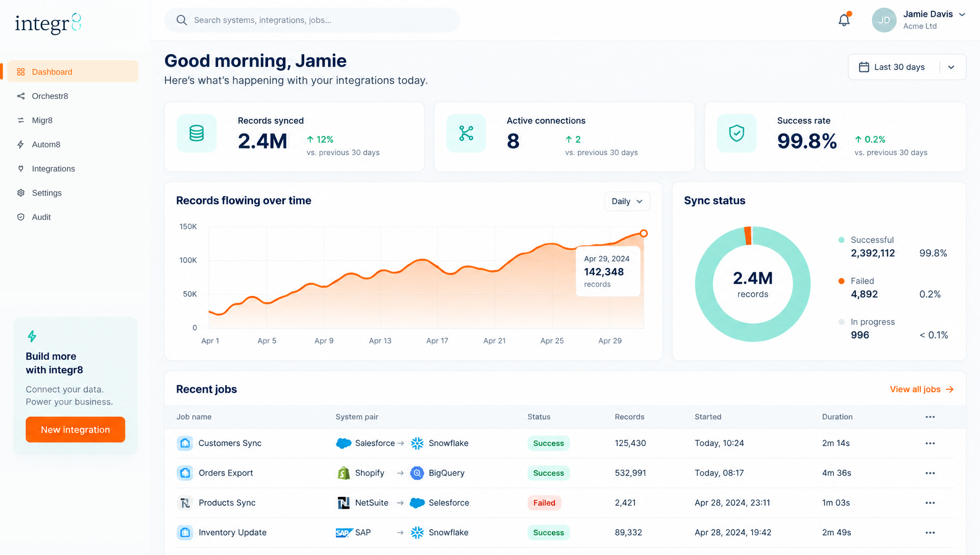Click the Apr 29 data point marker on chart
Screen dimensions: 980x555
(644, 233)
